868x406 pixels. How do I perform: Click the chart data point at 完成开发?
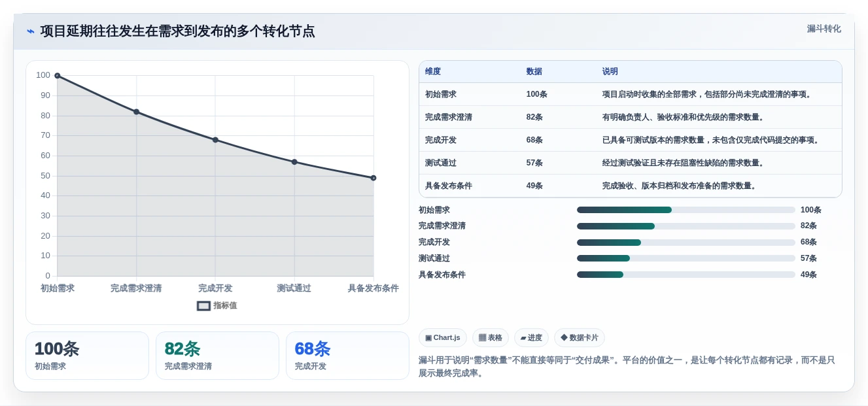[x=215, y=140]
